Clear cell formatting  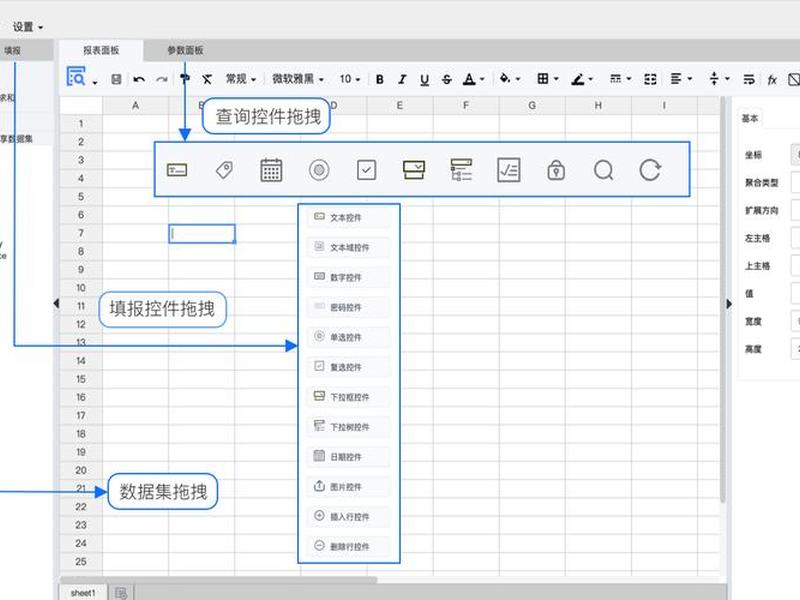coord(207,79)
